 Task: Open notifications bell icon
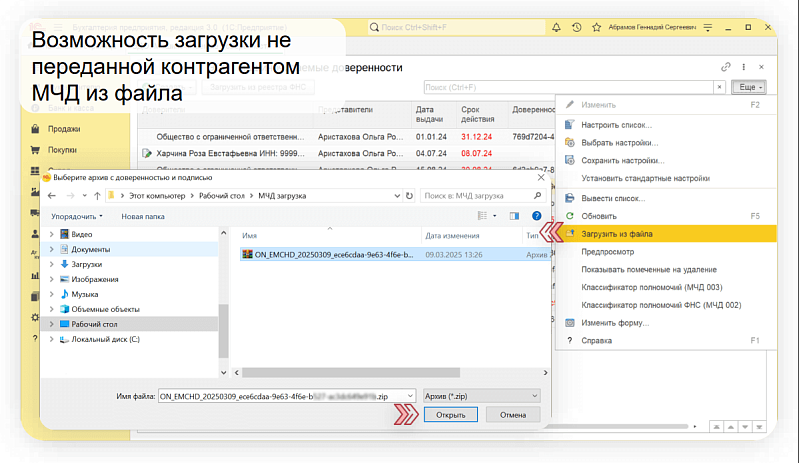click(556, 28)
